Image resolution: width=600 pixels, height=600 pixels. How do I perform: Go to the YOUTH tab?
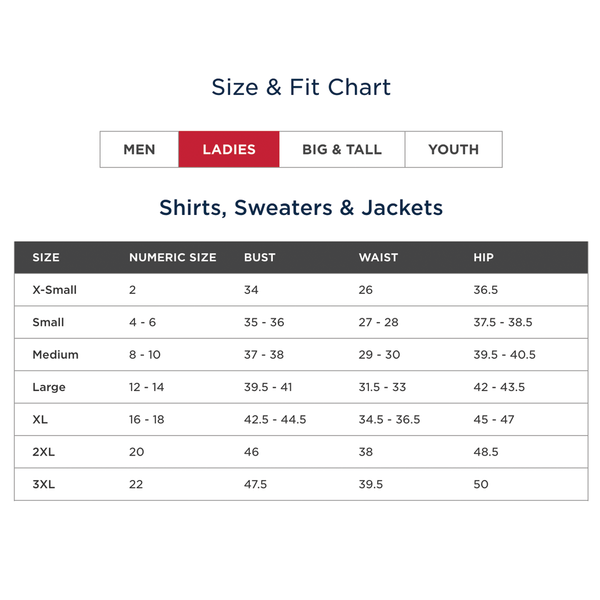(x=453, y=150)
